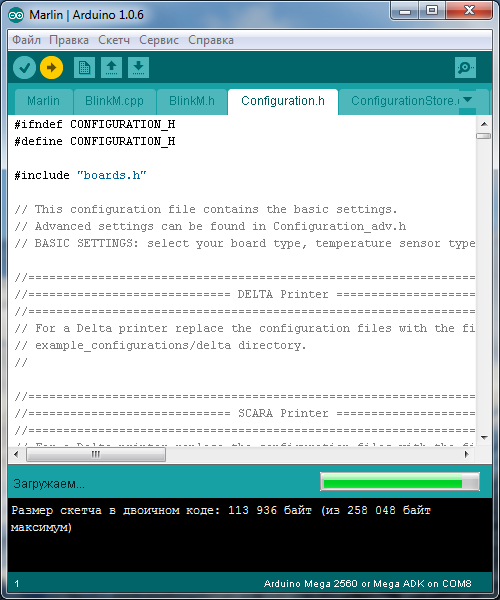The height and width of the screenshot is (600, 500).
Task: Switch to the ConfigurationStore tab
Action: pos(404,101)
